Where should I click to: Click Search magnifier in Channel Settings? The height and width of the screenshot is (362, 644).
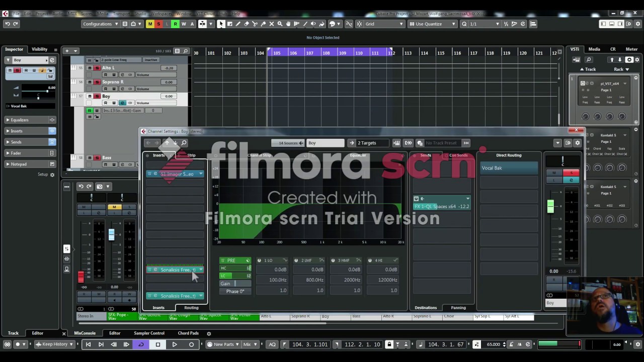[184, 143]
